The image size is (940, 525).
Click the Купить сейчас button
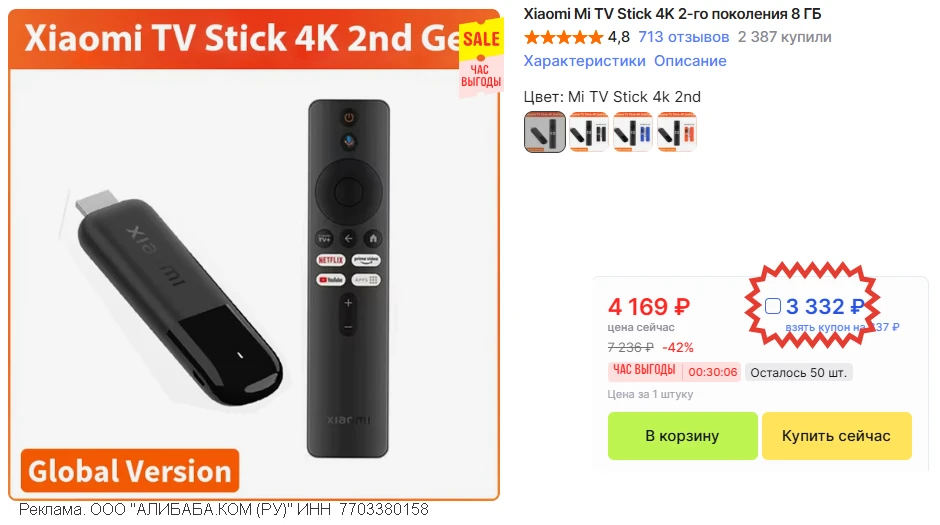[836, 436]
